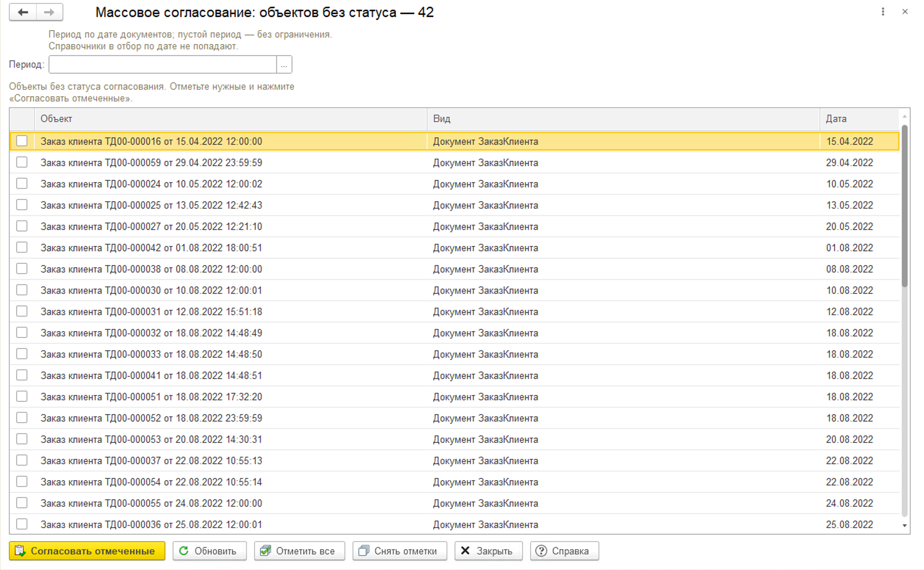
Task: Select row Заказ клиента ТД00-000033
Action: [x=455, y=354]
